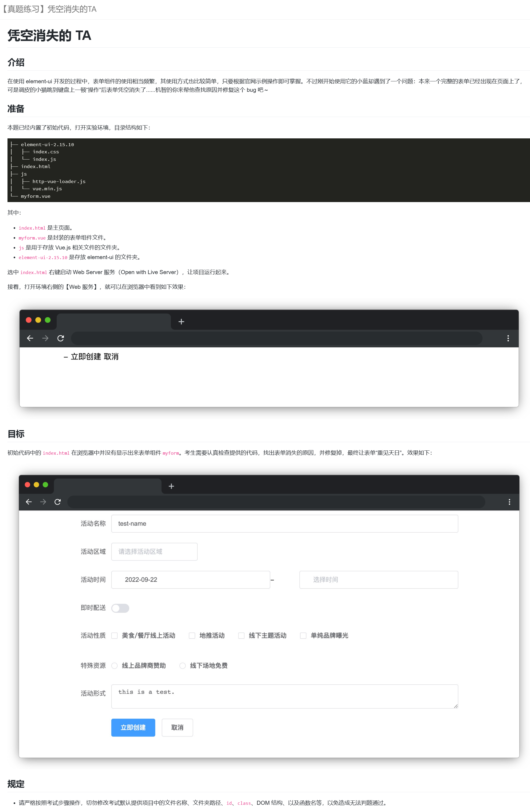Open the 2022-09-22 date picker field
This screenshot has width=530, height=812.
point(191,579)
